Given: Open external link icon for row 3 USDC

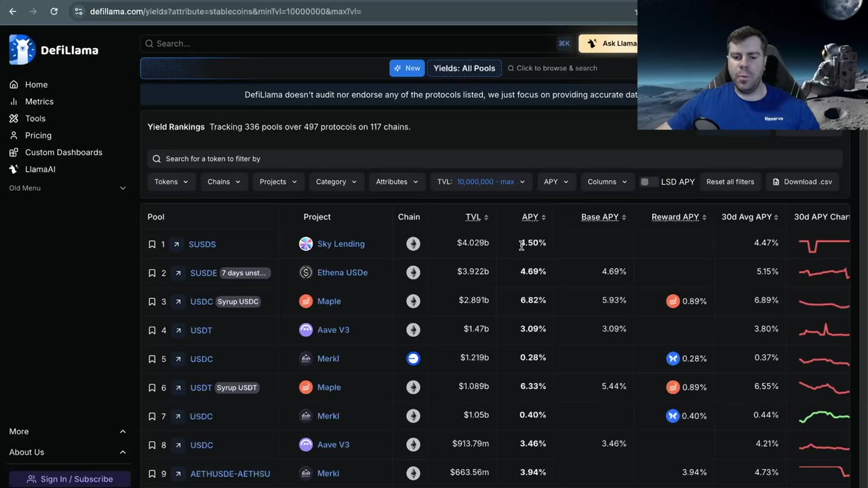Looking at the screenshot, I should [178, 302].
